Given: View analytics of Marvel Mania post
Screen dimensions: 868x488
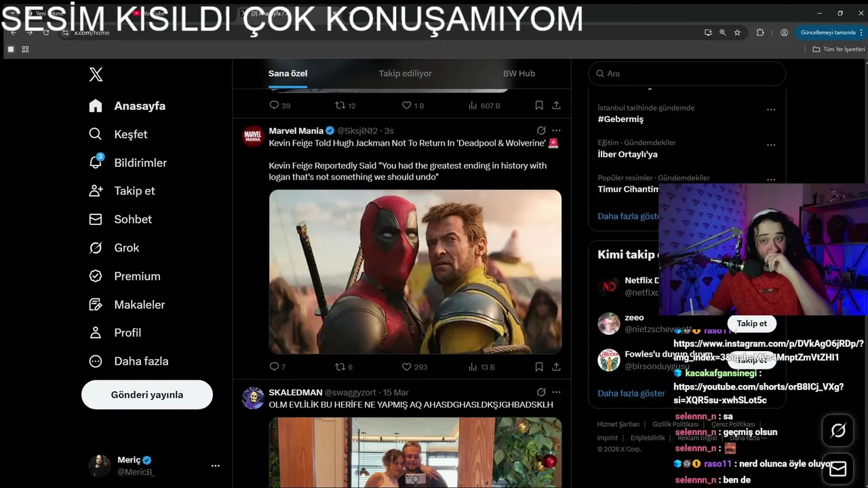Looking at the screenshot, I should click(481, 367).
